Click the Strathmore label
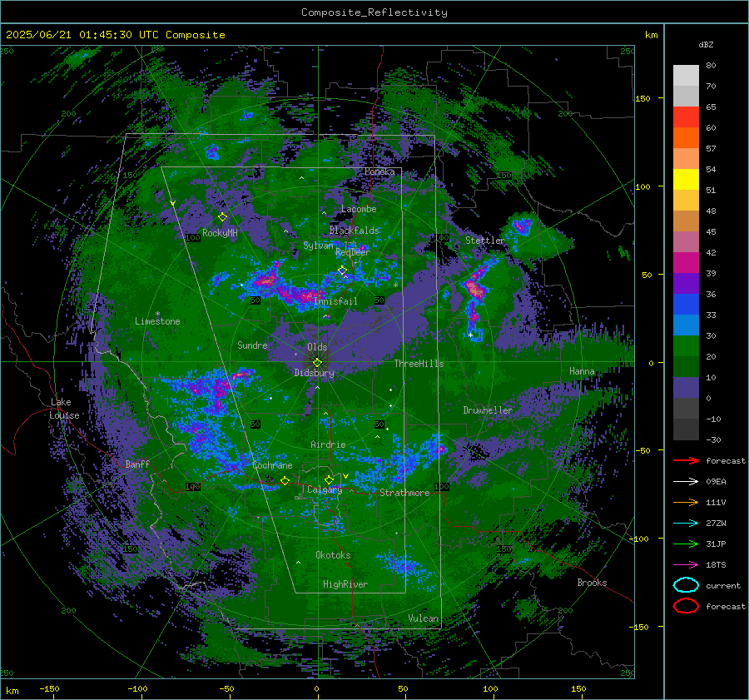The width and height of the screenshot is (749, 700). 404,493
